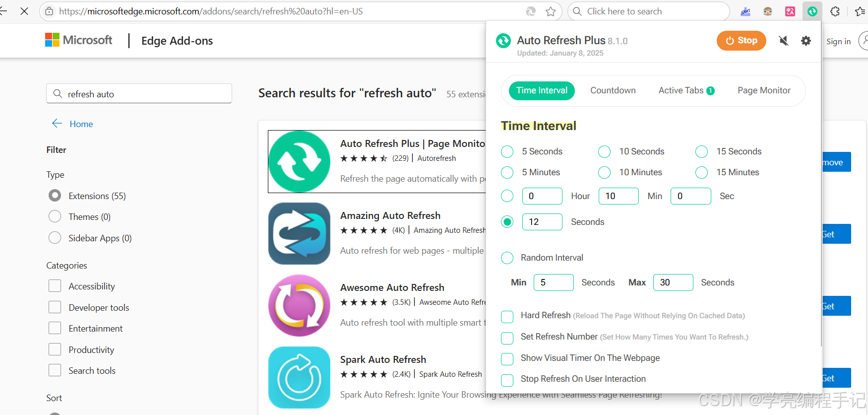Click the Sec input field
The height and width of the screenshot is (415, 868).
[691, 196]
